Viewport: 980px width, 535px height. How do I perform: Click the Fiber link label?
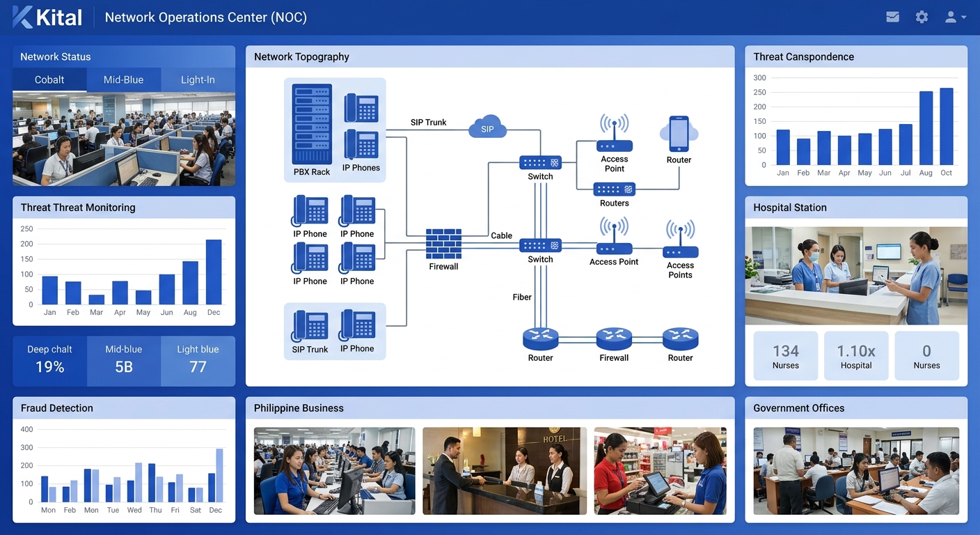(522, 297)
